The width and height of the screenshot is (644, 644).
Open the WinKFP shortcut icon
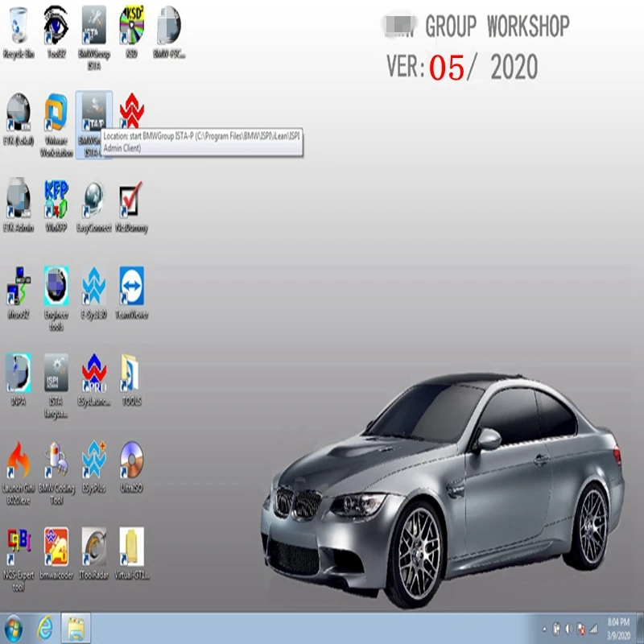pyautogui.click(x=56, y=206)
